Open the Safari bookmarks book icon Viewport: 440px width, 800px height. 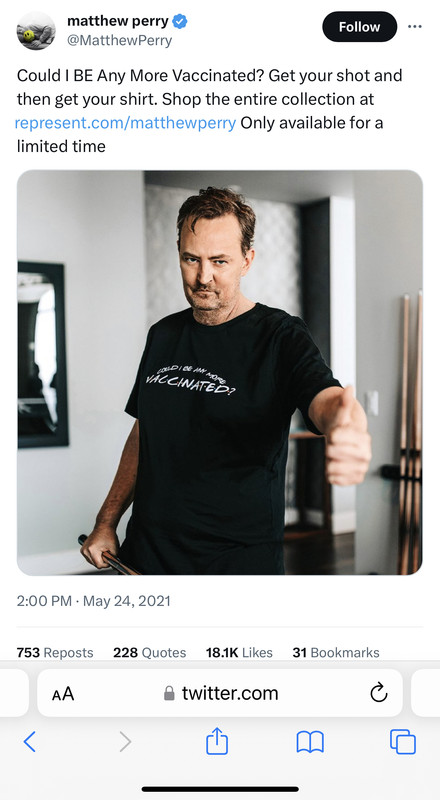[x=310, y=742]
